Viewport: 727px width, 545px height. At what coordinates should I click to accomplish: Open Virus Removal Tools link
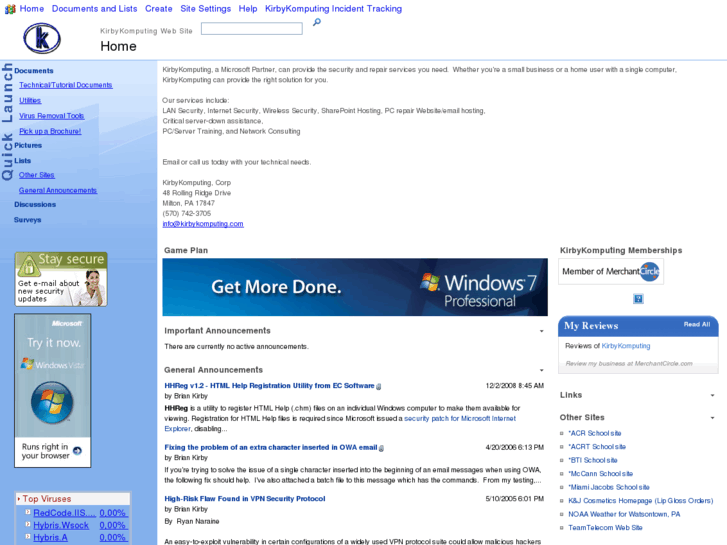[x=51, y=116]
